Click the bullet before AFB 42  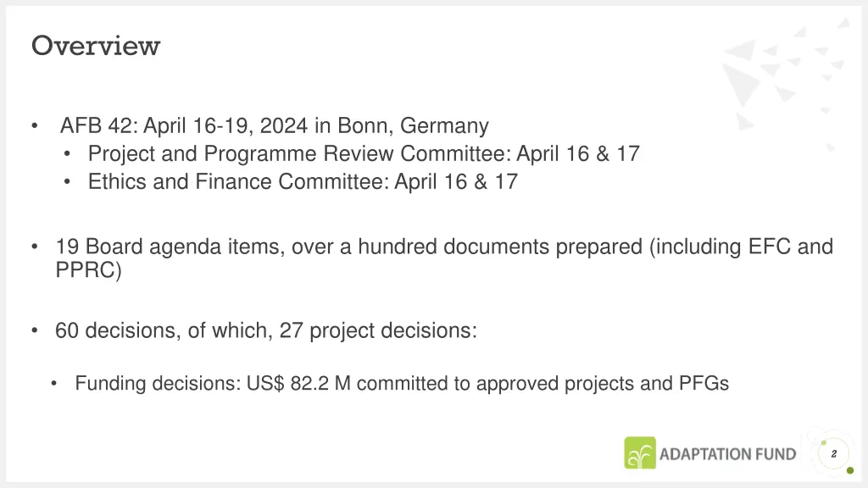pos(35,126)
